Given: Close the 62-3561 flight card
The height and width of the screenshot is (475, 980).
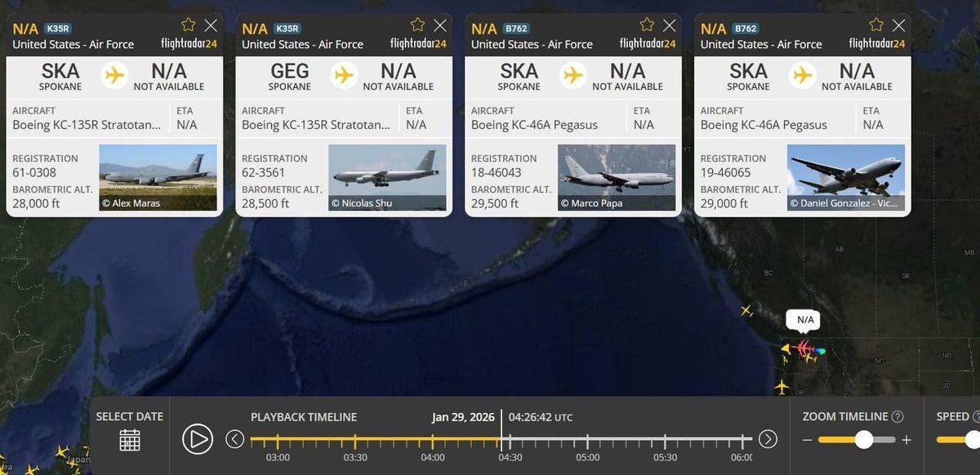Looking at the screenshot, I should click(440, 25).
